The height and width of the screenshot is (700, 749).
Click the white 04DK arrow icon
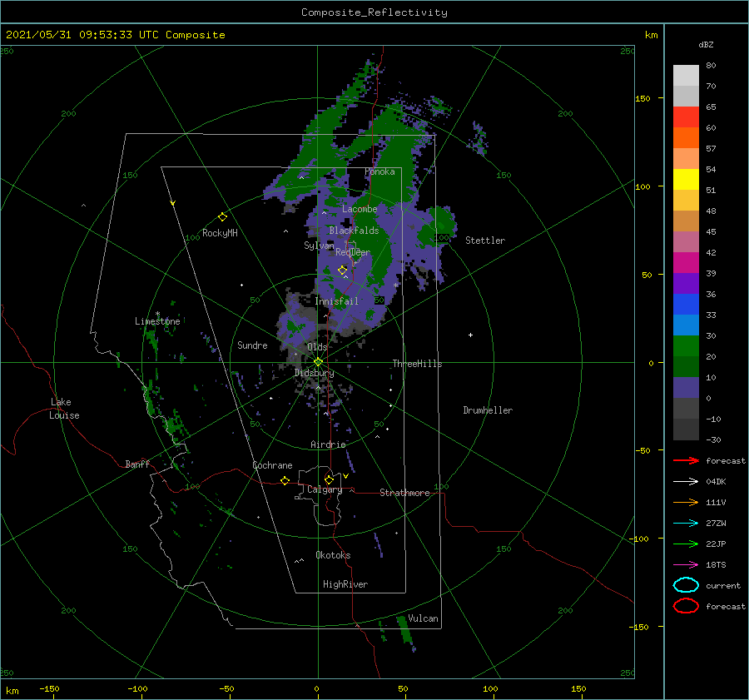(686, 482)
